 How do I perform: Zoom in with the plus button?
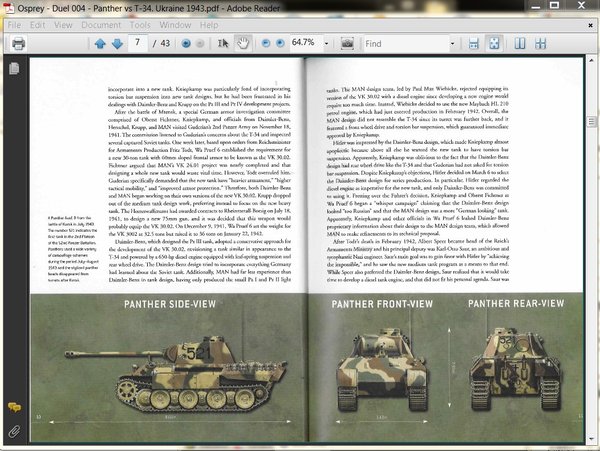point(280,43)
